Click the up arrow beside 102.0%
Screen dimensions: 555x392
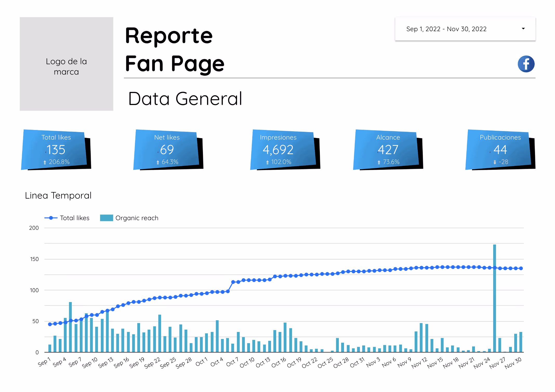[267, 162]
